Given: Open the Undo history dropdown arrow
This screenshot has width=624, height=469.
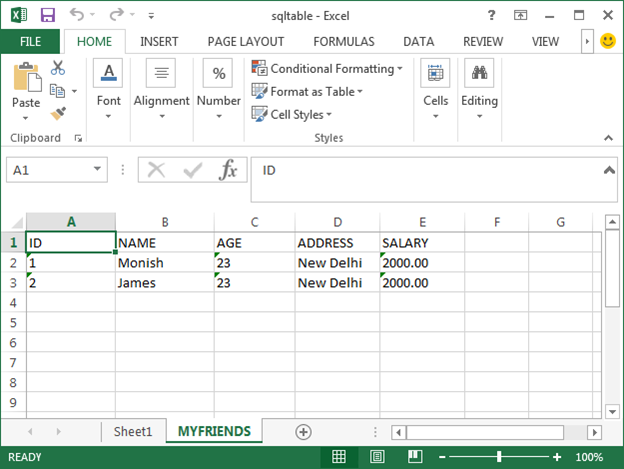Looking at the screenshot, I should (x=92, y=15).
